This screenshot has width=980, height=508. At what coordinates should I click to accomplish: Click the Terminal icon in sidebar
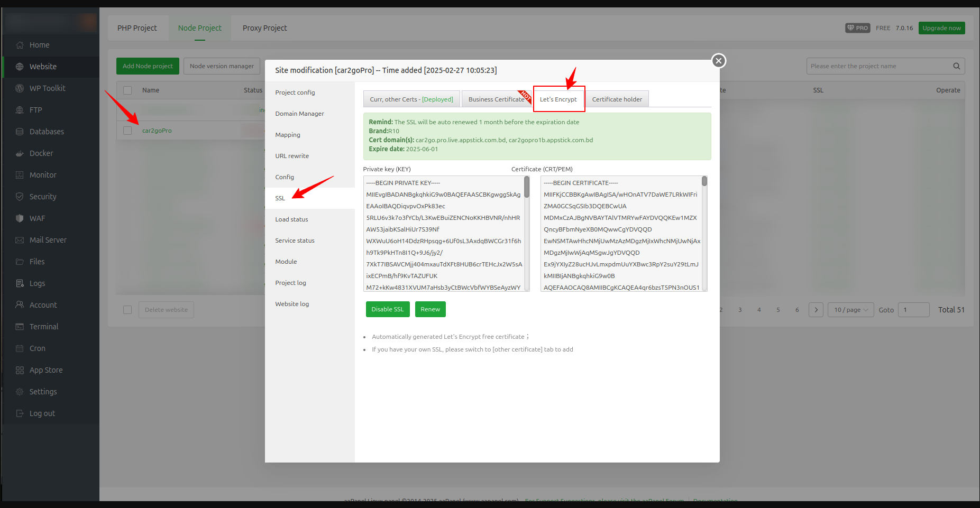pos(20,327)
